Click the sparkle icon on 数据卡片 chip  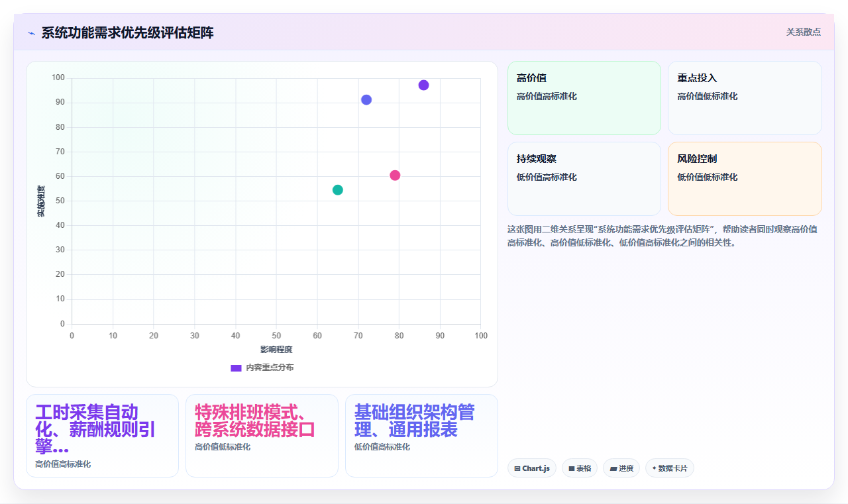tap(654, 468)
